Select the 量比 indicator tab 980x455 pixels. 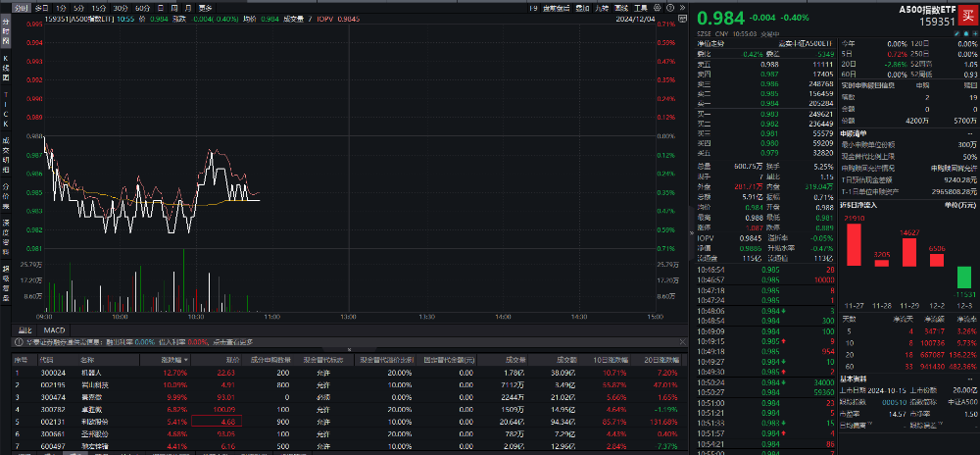coord(25,329)
